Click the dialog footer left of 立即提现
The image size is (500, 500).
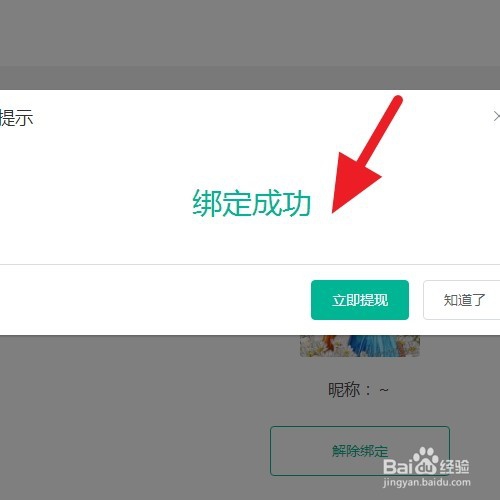[155, 300]
